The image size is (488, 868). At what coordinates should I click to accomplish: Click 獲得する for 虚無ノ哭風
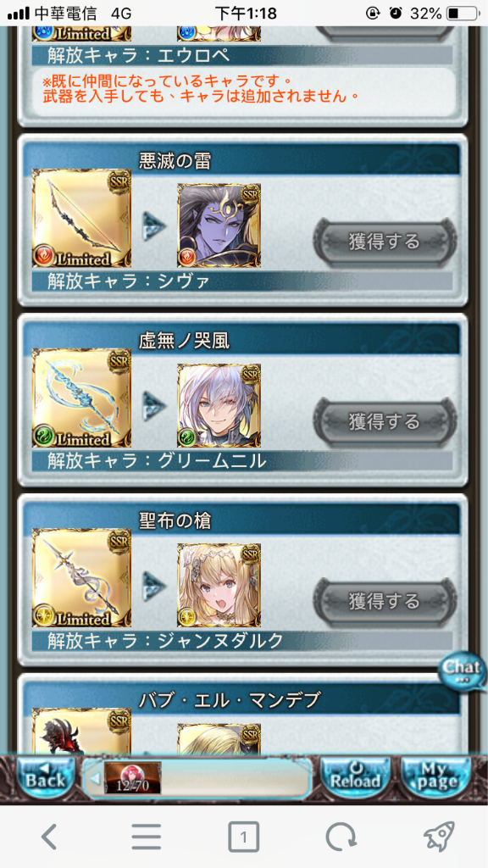click(385, 422)
